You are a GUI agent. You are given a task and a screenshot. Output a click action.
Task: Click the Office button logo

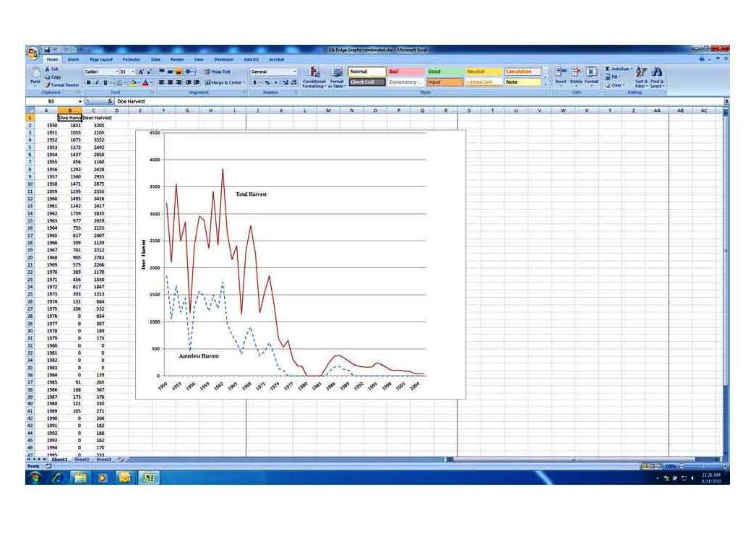(33, 53)
